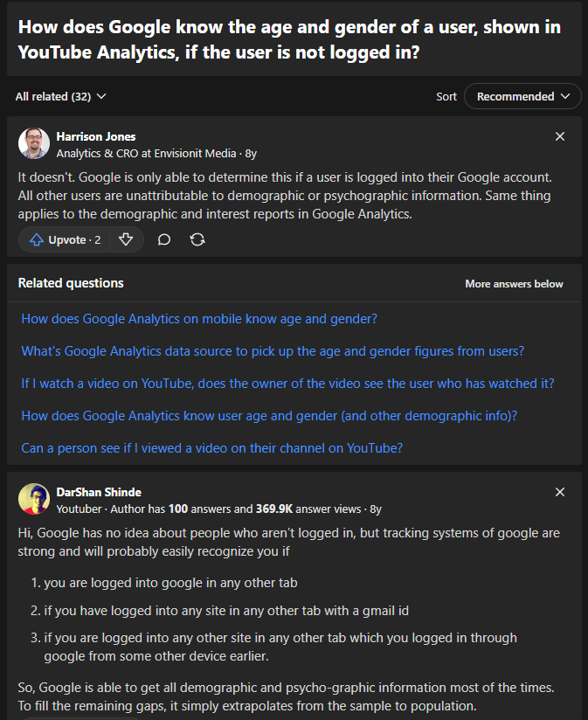Click list item about 'some other device earlier'
588x720 pixels.
pyautogui.click(x=280, y=647)
